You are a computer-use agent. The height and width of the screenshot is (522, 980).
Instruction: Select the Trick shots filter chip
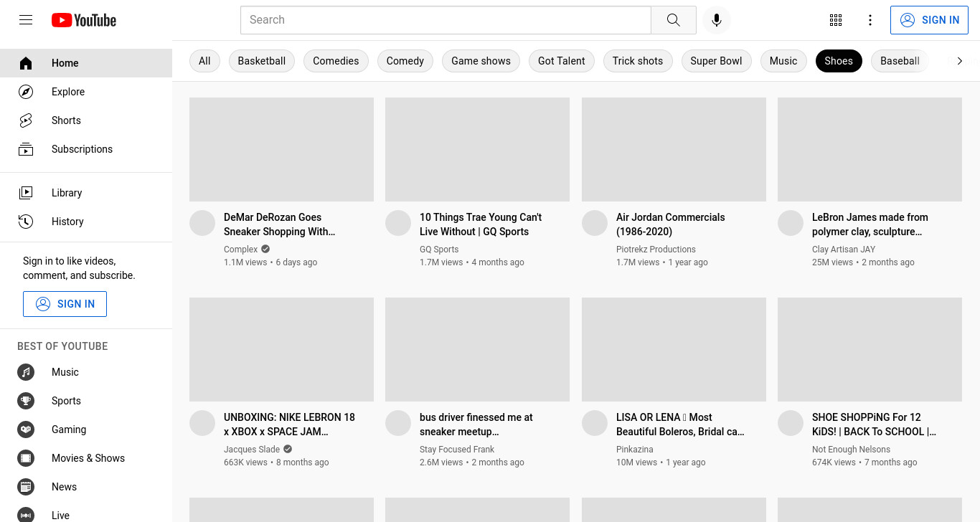point(638,61)
